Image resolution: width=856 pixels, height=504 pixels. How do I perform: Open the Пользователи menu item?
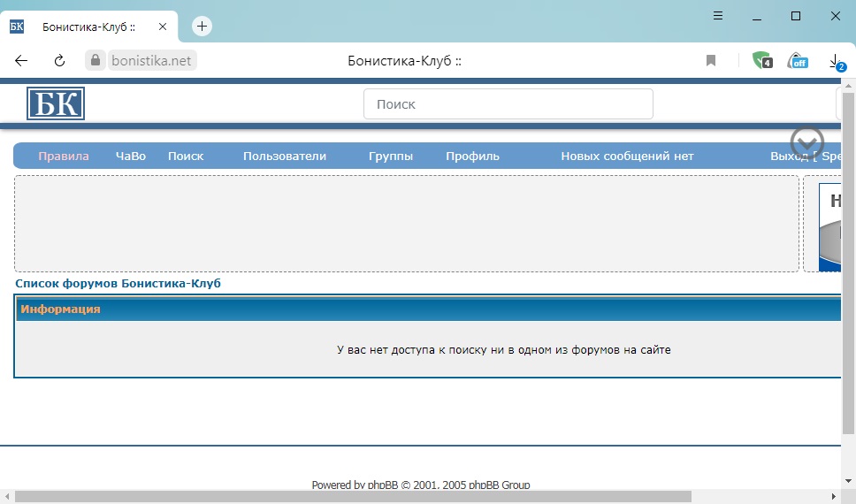pyautogui.click(x=285, y=157)
